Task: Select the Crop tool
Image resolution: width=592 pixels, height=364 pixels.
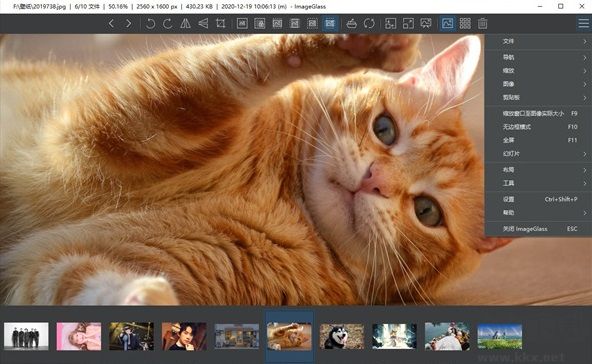Action: [220, 23]
